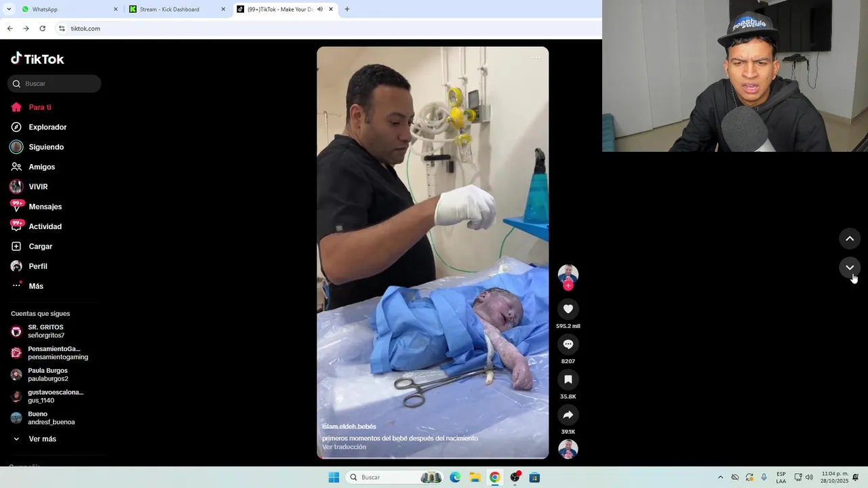Open Chrome tab search dropdown
868x488 pixels.
[x=8, y=9]
